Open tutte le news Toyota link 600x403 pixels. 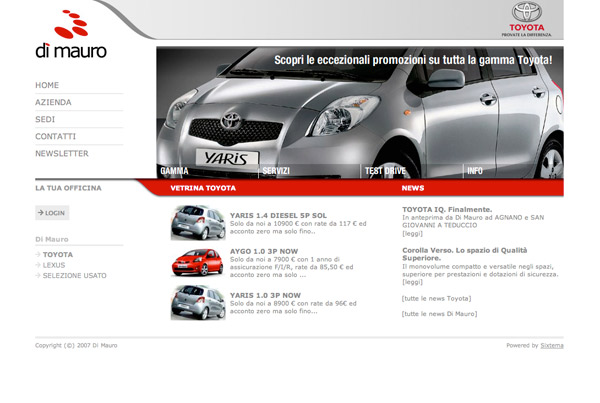(x=436, y=299)
